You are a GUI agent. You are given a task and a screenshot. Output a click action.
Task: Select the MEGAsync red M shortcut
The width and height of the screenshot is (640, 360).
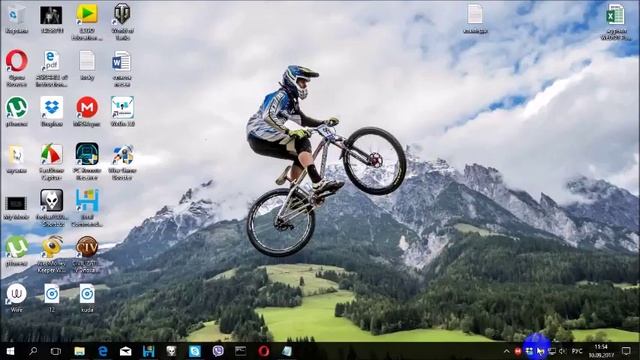[x=87, y=108]
